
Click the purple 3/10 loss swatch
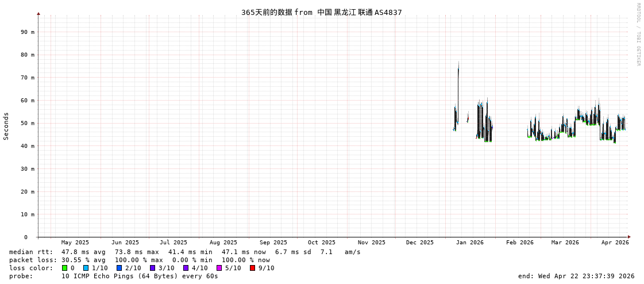click(152, 268)
